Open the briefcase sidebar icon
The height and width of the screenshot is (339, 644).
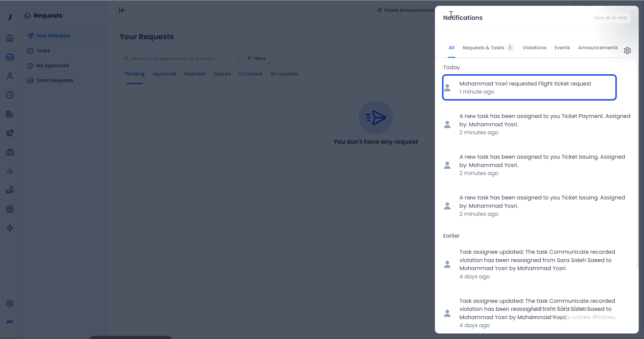coord(10,152)
